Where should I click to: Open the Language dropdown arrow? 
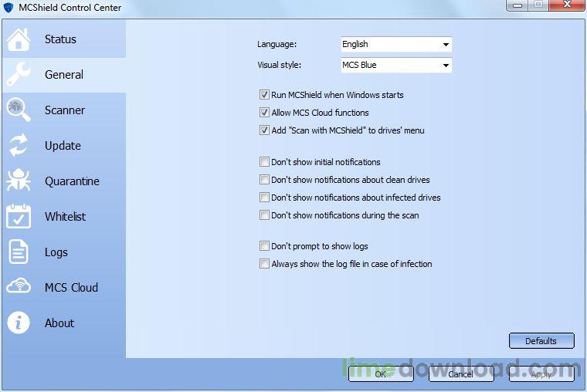[446, 45]
